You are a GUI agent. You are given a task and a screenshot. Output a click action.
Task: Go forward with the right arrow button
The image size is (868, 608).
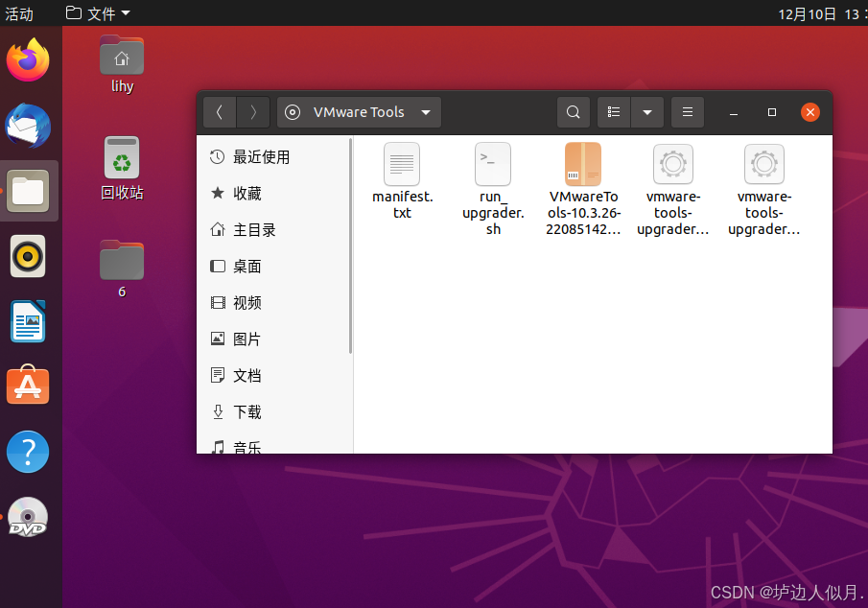coord(253,112)
